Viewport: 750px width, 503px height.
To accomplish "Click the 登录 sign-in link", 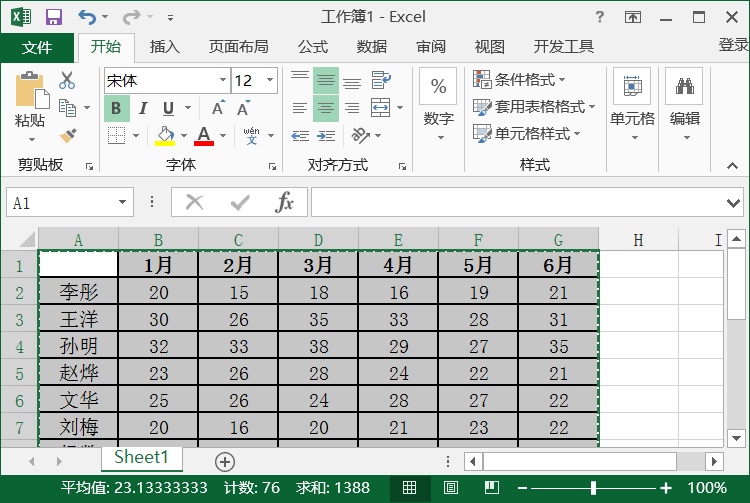I will coord(733,45).
